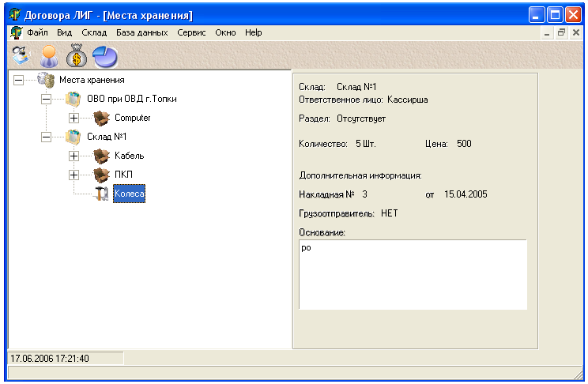Select the Склад №1 tree item
The height and width of the screenshot is (384, 588).
pyautogui.click(x=107, y=137)
